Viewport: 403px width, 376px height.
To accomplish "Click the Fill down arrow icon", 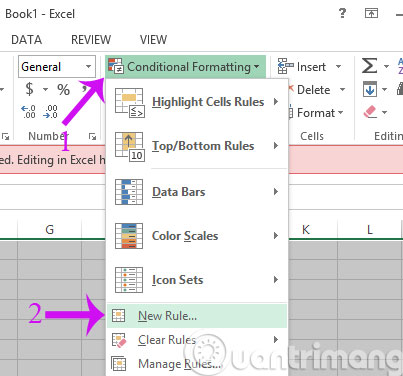I will click(370, 89).
